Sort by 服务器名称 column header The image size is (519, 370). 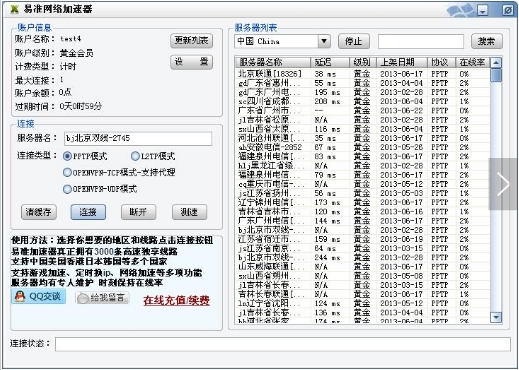273,62
